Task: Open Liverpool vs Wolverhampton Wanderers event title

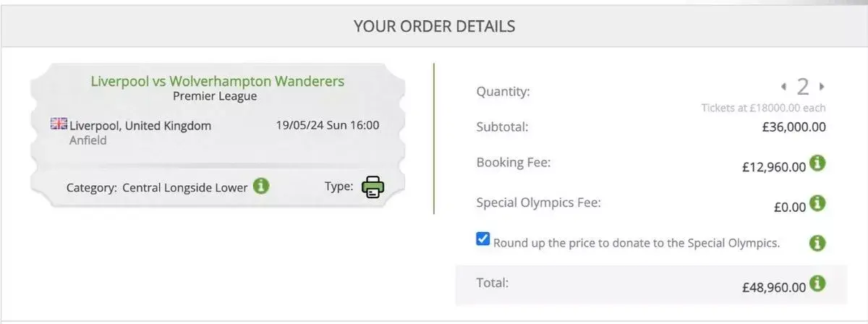Action: [x=217, y=81]
